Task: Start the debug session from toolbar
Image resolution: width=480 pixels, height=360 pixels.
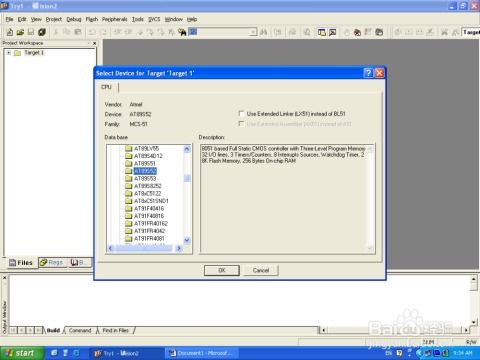Action: [x=307, y=32]
